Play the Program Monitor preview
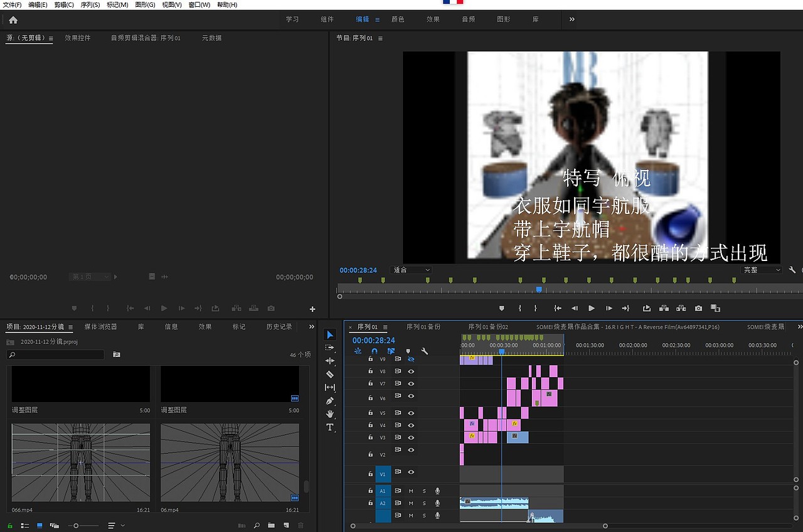 tap(591, 308)
